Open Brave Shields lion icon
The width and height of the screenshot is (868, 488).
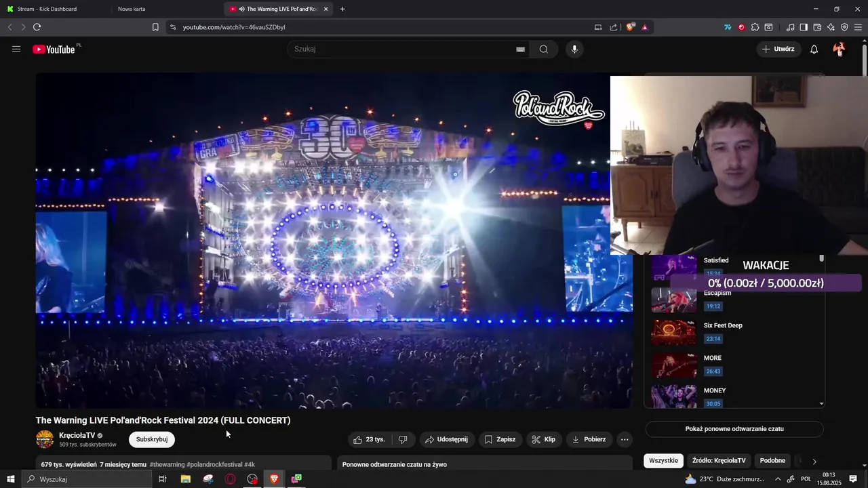click(631, 27)
